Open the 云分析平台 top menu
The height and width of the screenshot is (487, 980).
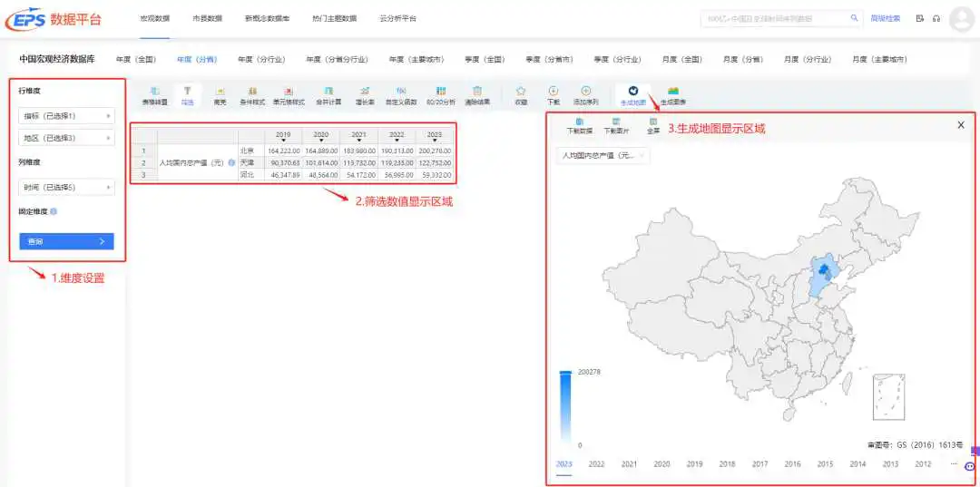point(397,19)
